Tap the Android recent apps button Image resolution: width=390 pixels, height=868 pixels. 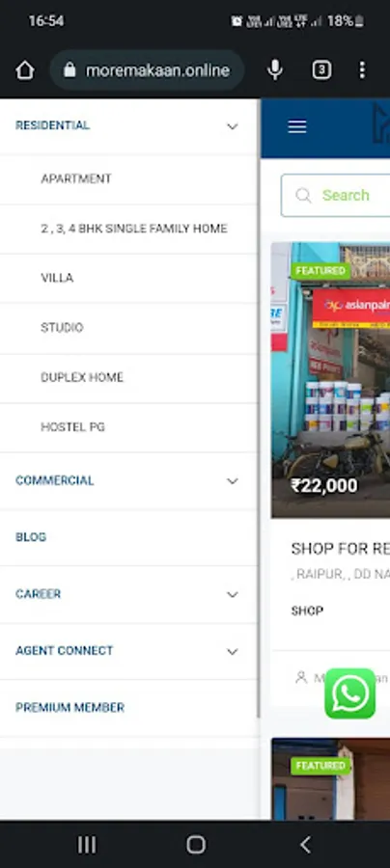coord(87,845)
